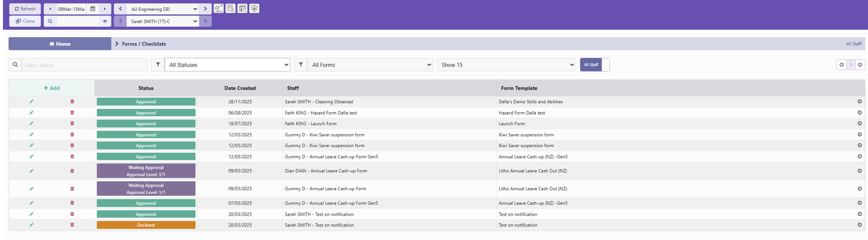Open the document with clock icon

[231, 9]
